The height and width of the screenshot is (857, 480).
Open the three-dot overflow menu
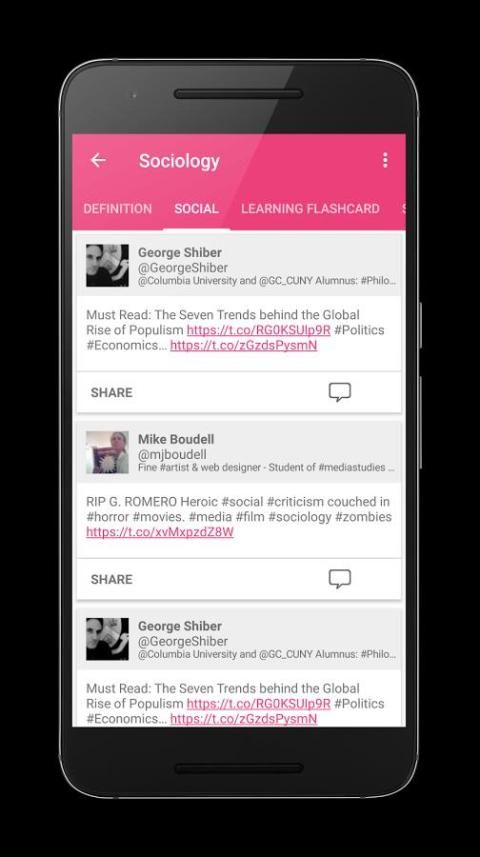pyautogui.click(x=385, y=160)
